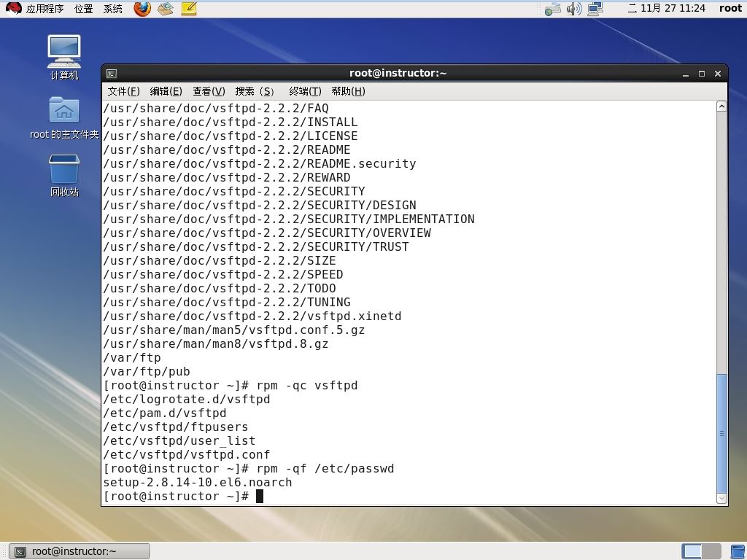Image resolution: width=747 pixels, height=560 pixels.
Task: Switch to the first workspace
Action: coord(692,551)
